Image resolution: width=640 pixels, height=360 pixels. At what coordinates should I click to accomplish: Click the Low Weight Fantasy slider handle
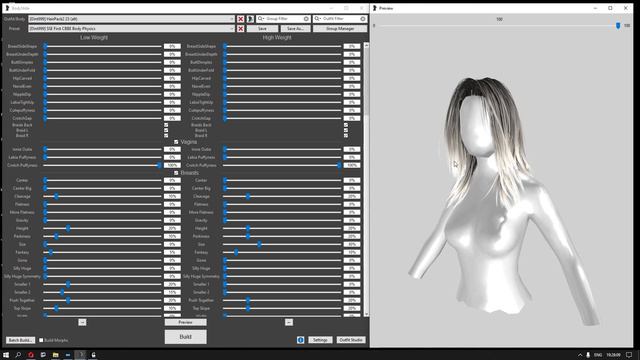point(51,252)
